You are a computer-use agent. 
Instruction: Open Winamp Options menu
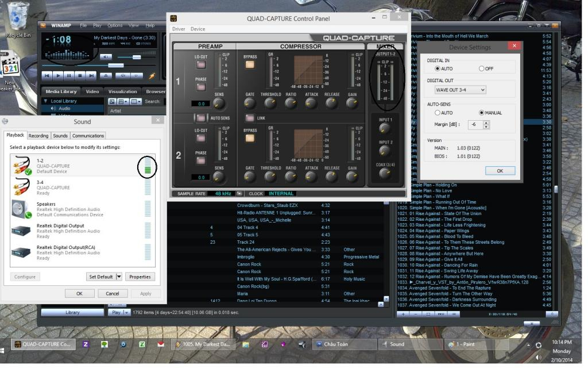click(115, 25)
